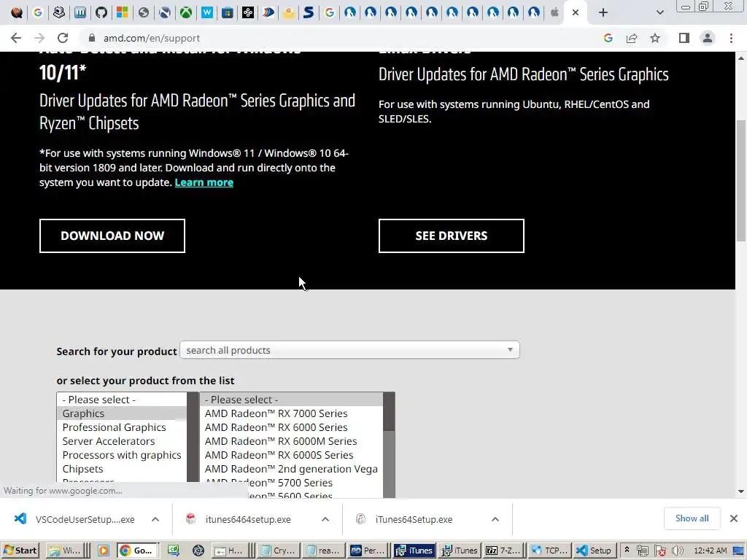Open the media player taskbar icon
The height and width of the screenshot is (560, 747).
click(103, 551)
